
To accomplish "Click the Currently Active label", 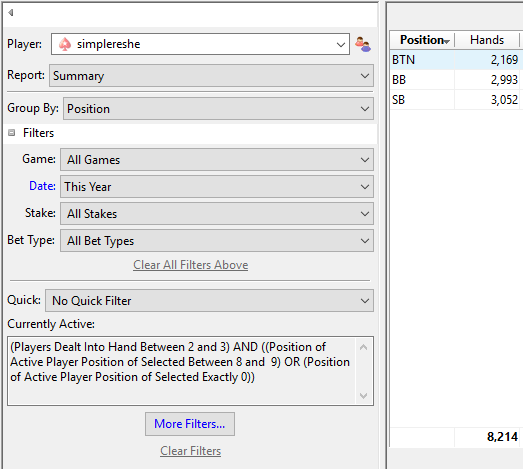I will pyautogui.click(x=51, y=324).
